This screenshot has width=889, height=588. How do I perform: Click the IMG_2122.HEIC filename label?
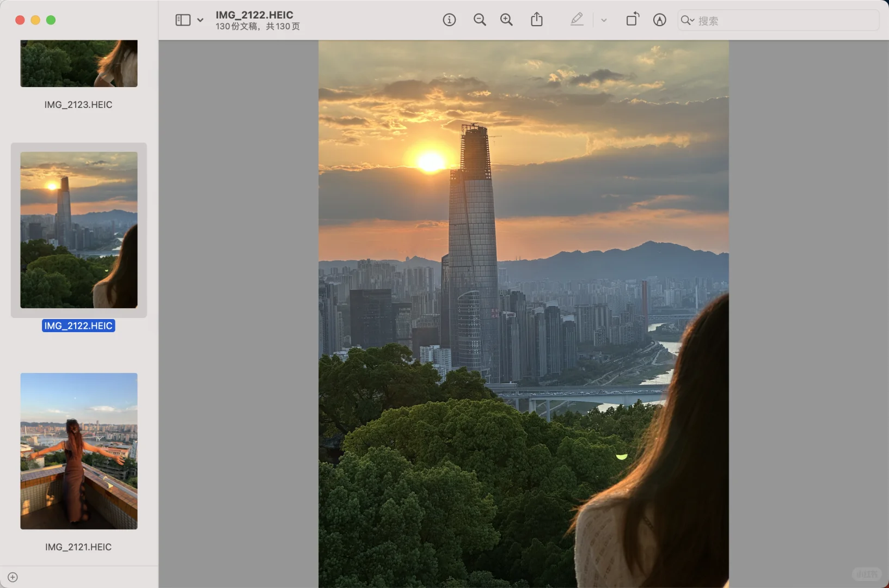click(x=78, y=326)
